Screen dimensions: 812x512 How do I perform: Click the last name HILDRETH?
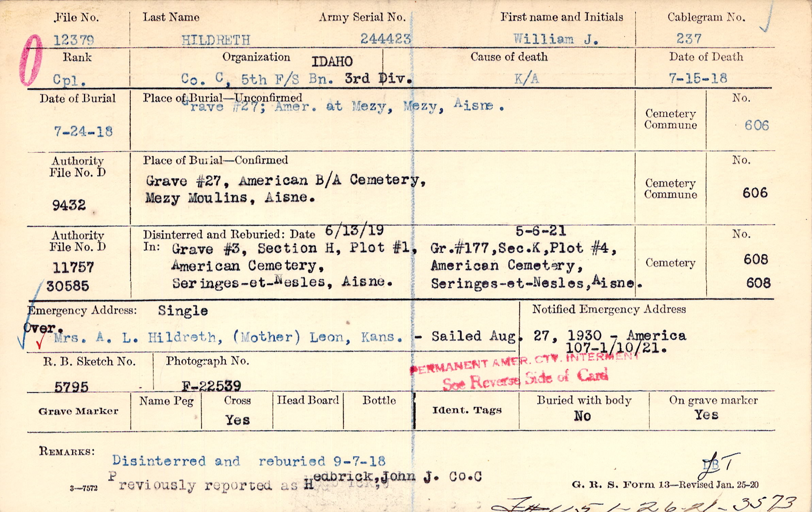[x=216, y=41]
